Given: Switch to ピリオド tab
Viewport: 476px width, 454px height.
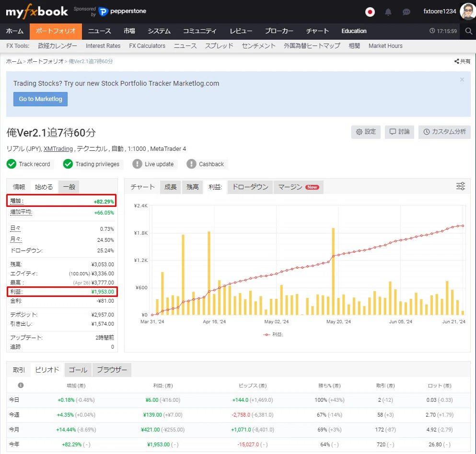Looking at the screenshot, I should click(47, 370).
